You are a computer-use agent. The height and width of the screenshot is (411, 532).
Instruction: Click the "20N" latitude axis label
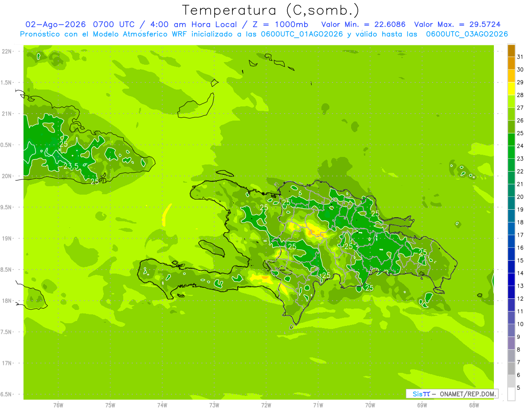(6, 176)
